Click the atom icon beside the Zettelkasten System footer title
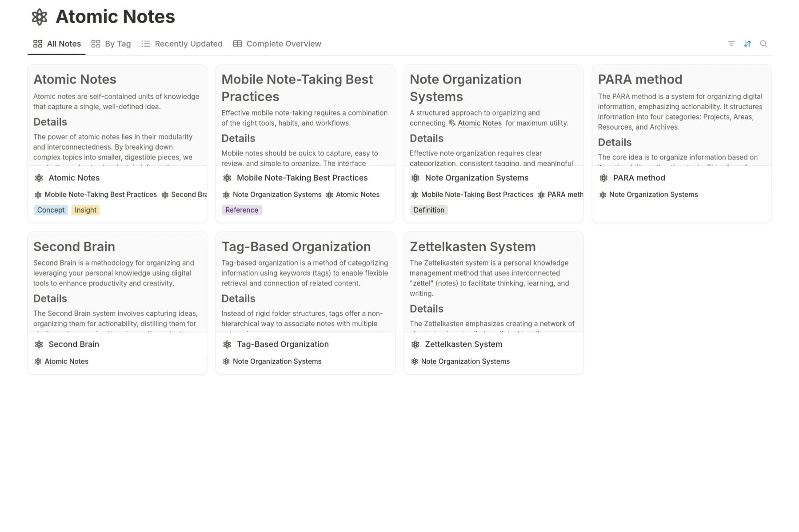The image size is (799, 532). point(415,345)
